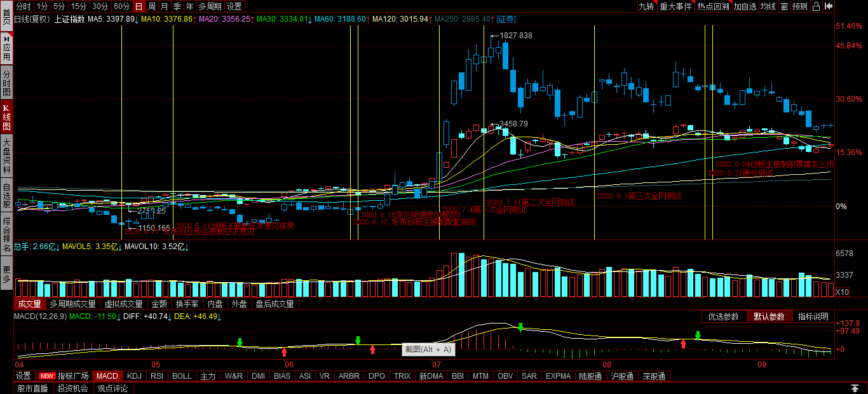Click the 窗 window layout icon

point(784,6)
